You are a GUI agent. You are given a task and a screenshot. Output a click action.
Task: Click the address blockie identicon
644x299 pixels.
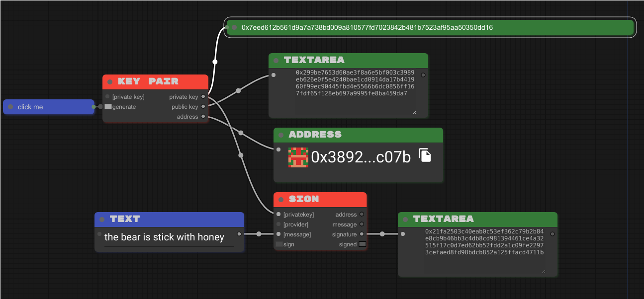tap(298, 157)
